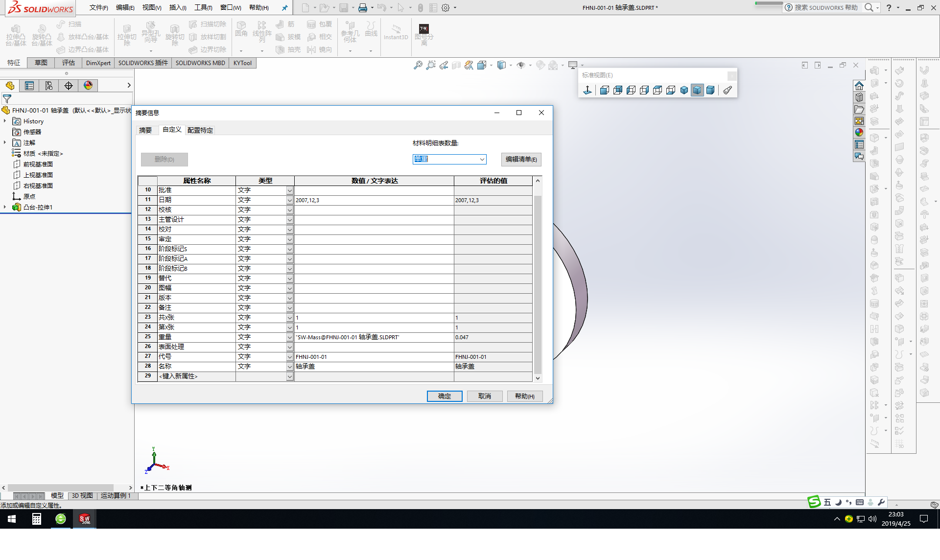Click the 编辑清单 button
Image resolution: width=940 pixels, height=560 pixels.
521,159
